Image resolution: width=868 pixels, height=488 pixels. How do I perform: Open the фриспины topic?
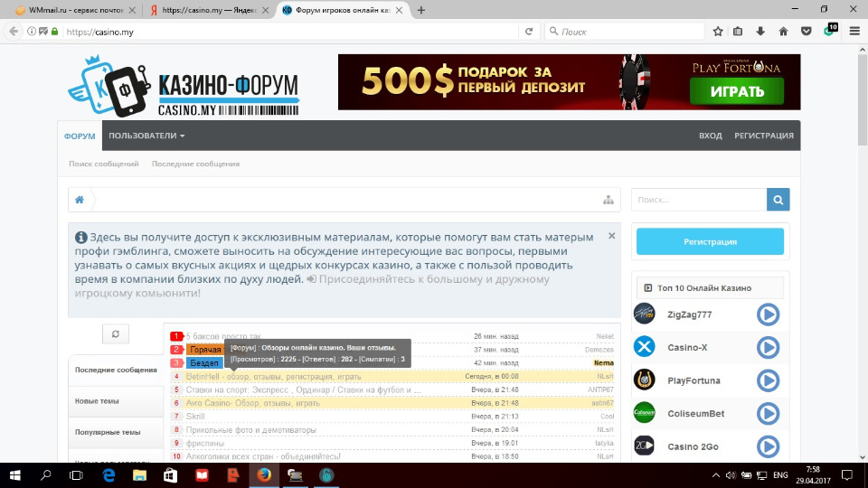(x=205, y=443)
